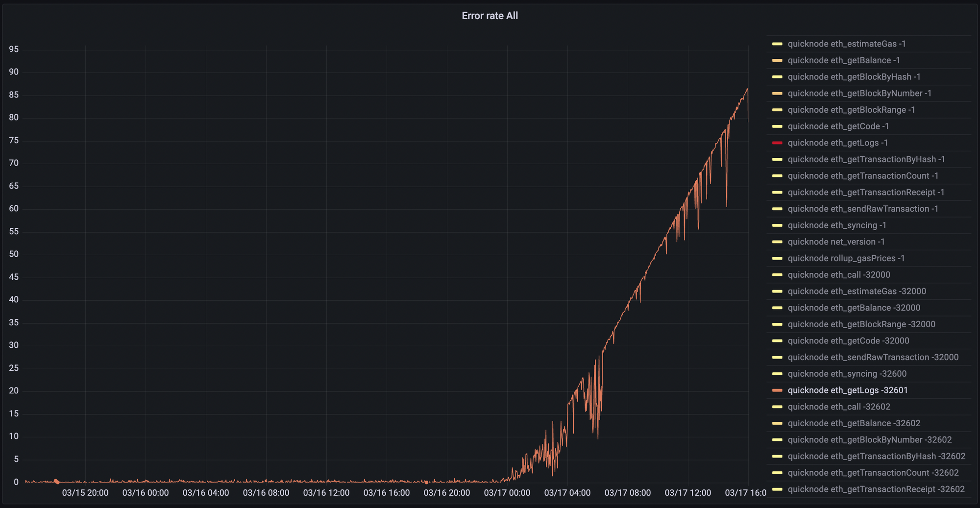Viewport: 980px width, 508px height.
Task: Select legend series quicknode eth_getTransactionByHash -1
Action: click(x=866, y=159)
